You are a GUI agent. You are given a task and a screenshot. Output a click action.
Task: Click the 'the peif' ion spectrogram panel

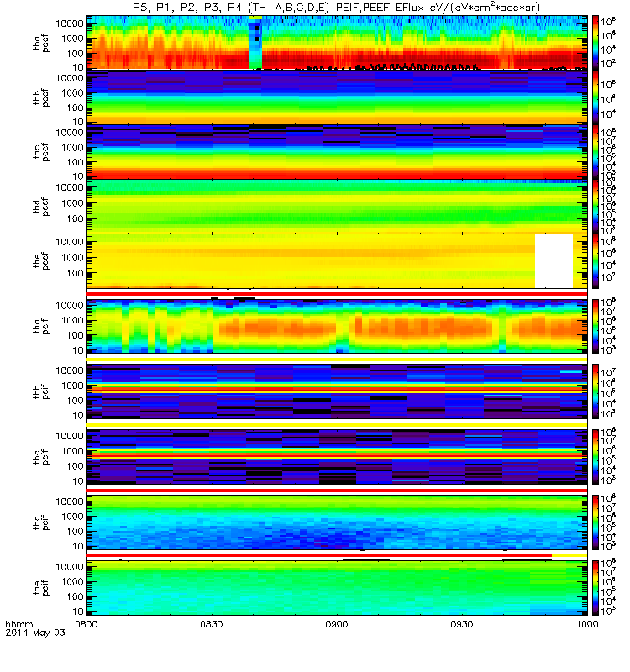(x=337, y=588)
